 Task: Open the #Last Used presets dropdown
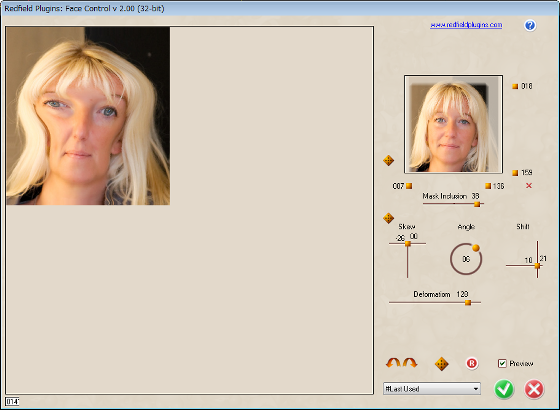(x=432, y=389)
